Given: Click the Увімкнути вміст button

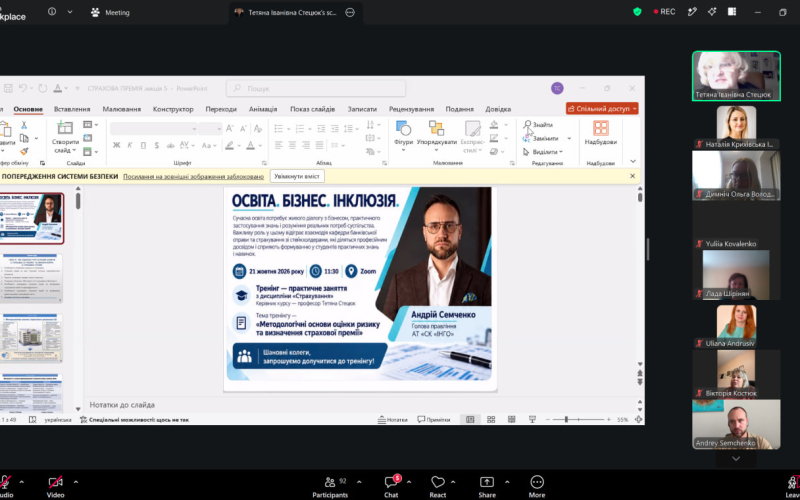Looking at the screenshot, I should [x=297, y=176].
